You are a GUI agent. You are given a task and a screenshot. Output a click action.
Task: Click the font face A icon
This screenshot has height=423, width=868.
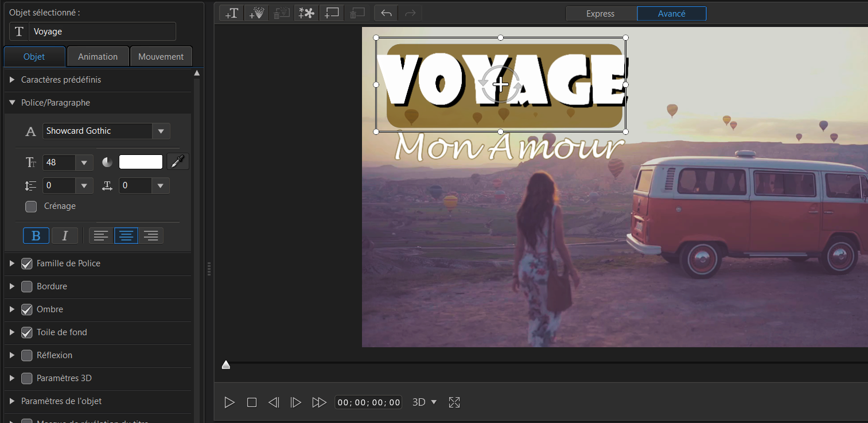point(31,131)
